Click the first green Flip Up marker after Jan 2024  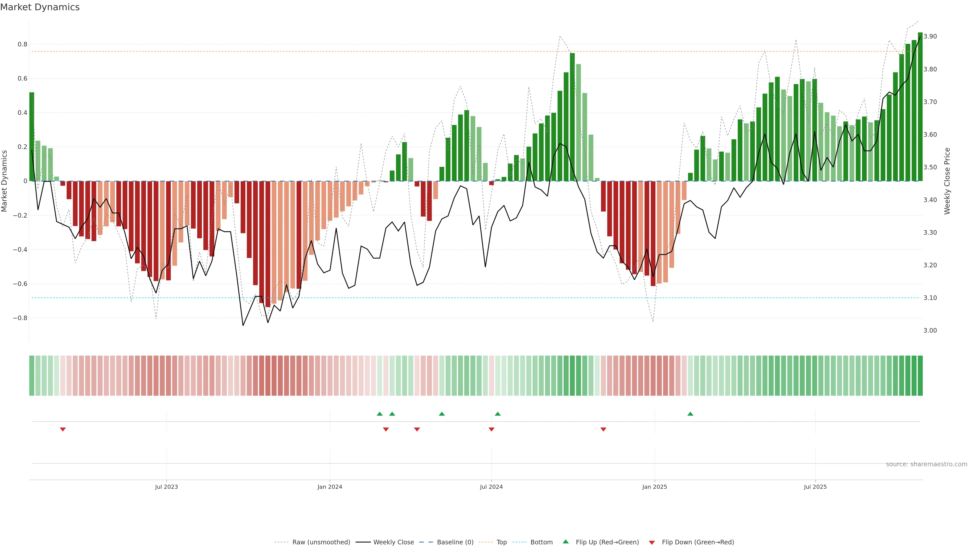(x=379, y=414)
